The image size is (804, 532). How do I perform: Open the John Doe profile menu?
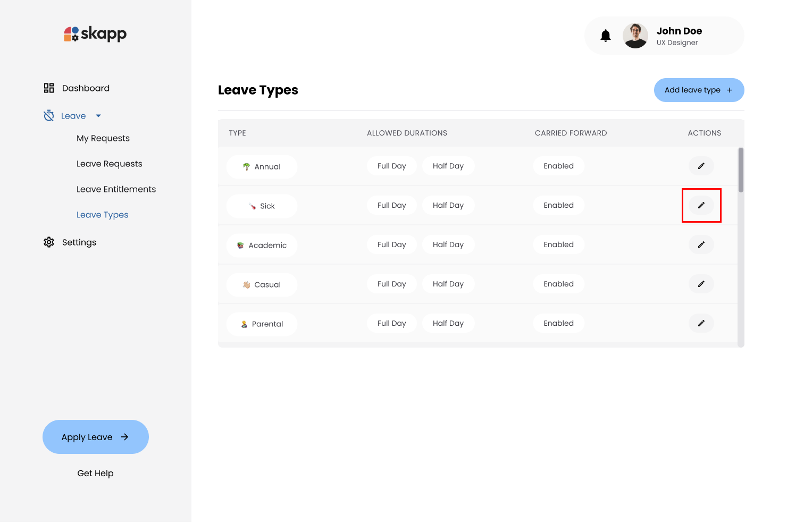coord(679,36)
